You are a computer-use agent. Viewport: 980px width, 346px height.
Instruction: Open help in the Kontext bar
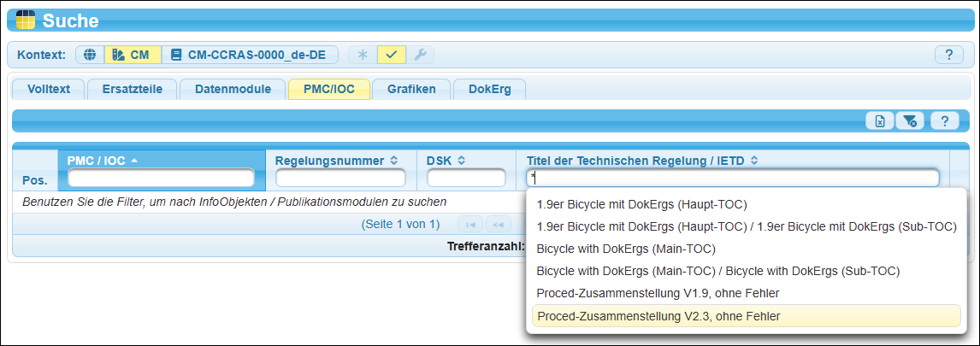[948, 55]
